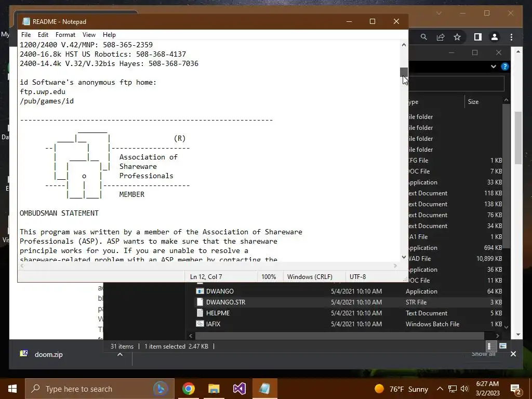Open Google Chrome from the taskbar
The image size is (532, 399).
pyautogui.click(x=188, y=389)
